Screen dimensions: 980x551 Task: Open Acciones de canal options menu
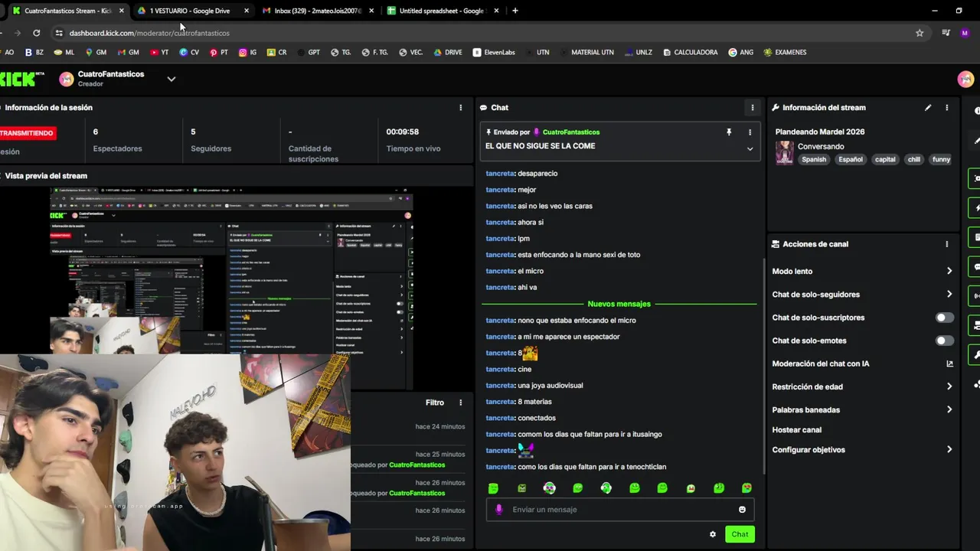click(946, 244)
